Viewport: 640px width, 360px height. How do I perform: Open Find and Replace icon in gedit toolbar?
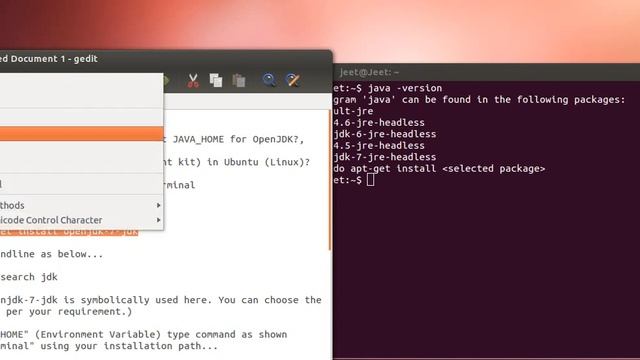293,80
